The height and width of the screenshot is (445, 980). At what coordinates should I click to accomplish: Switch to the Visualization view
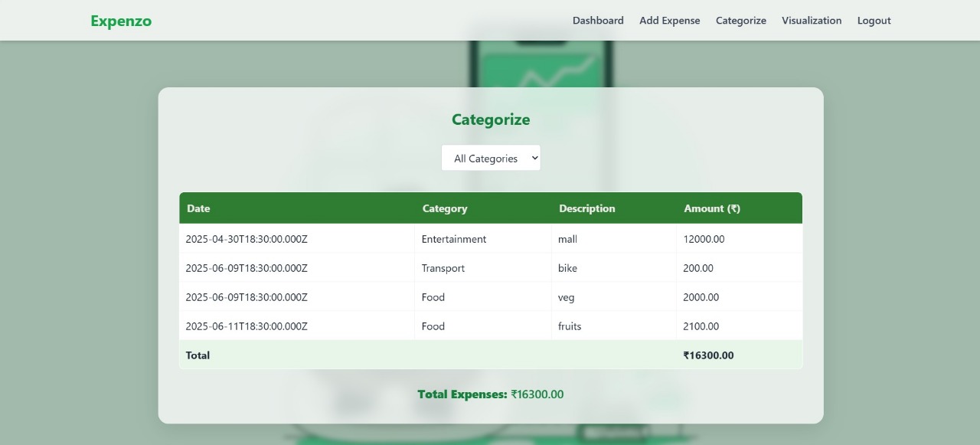(812, 21)
